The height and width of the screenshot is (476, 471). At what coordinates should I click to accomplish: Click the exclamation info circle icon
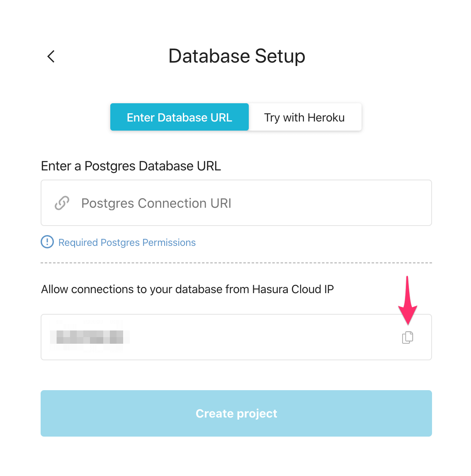47,242
